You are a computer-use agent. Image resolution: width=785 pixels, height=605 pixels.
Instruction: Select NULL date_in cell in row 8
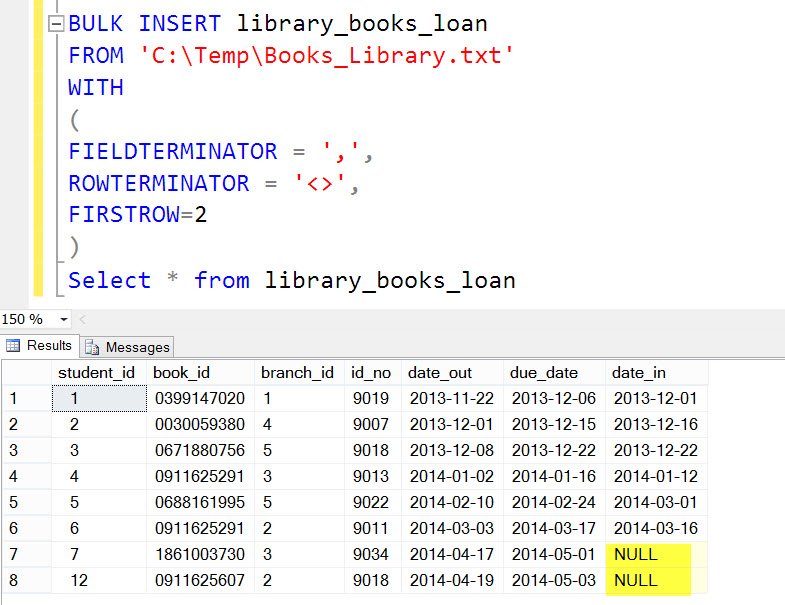click(x=656, y=580)
